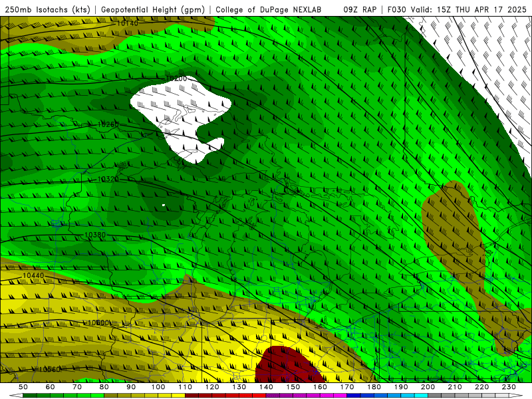Click the darkest green swatch starting the color bar
The image size is (532, 399).
point(30,396)
